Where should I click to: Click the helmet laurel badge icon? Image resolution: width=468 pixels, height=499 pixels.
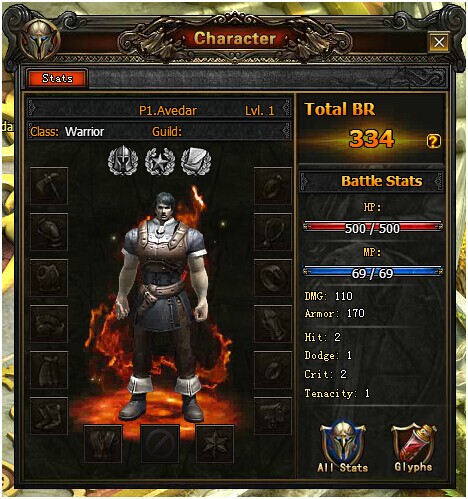tap(123, 161)
